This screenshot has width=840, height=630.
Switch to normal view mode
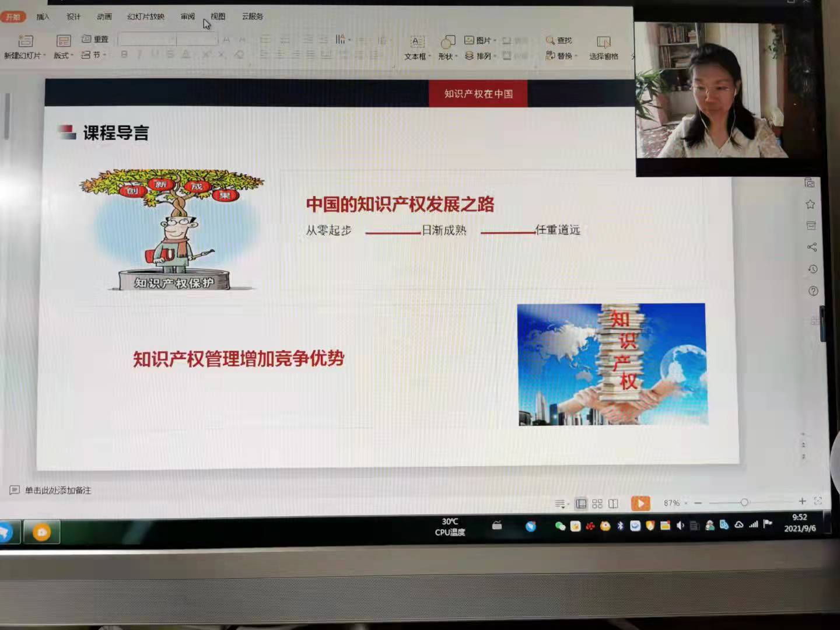click(x=581, y=503)
